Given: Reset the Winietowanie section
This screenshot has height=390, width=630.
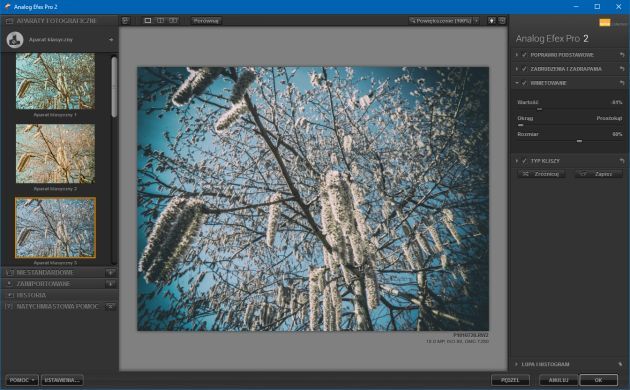Looking at the screenshot, I should (622, 83).
